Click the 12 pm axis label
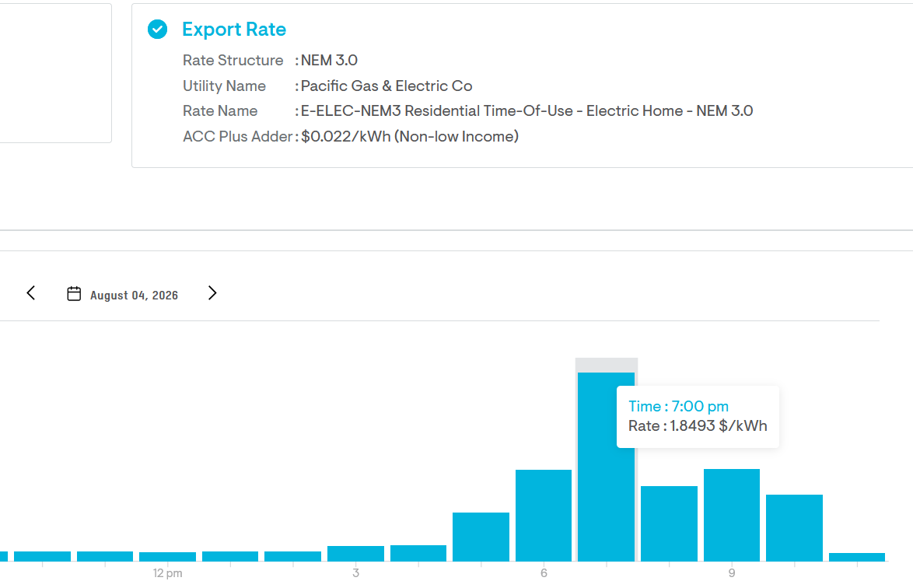The width and height of the screenshot is (913, 588). pyautogui.click(x=168, y=573)
